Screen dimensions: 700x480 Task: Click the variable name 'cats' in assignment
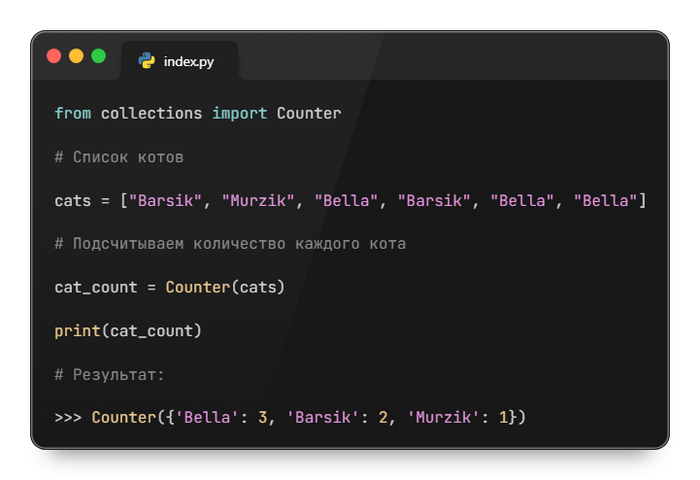pos(73,200)
